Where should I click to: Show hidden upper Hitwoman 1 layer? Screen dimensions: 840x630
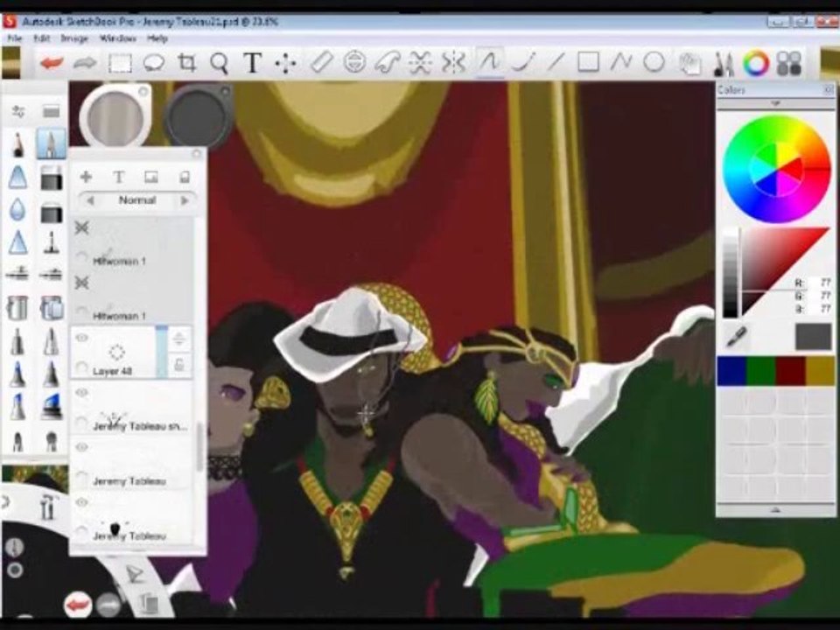click(x=81, y=227)
